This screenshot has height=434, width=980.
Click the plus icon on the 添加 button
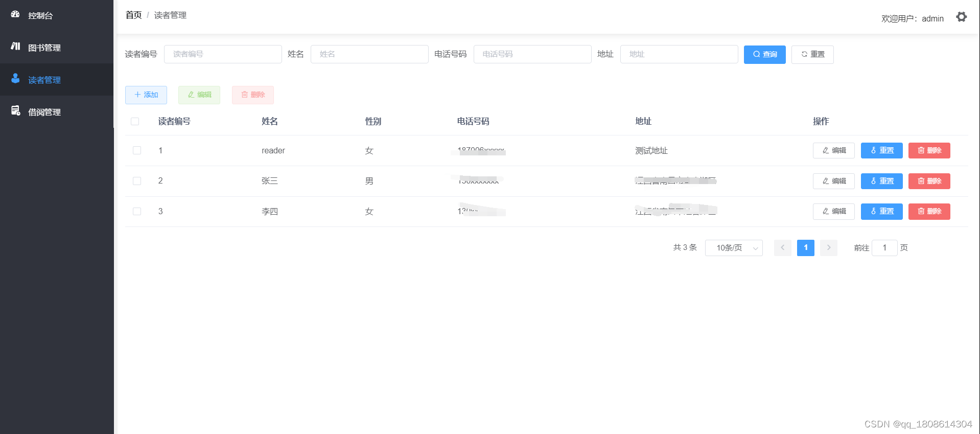pos(137,95)
